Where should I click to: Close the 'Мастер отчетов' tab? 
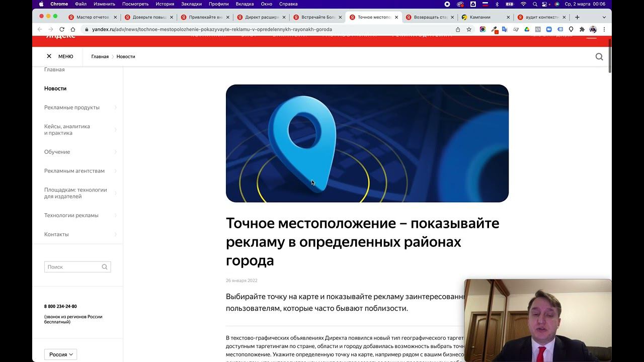[x=115, y=17]
